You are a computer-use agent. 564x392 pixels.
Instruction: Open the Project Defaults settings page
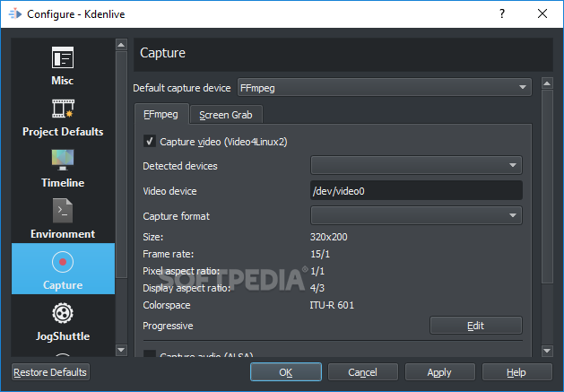[x=63, y=116]
